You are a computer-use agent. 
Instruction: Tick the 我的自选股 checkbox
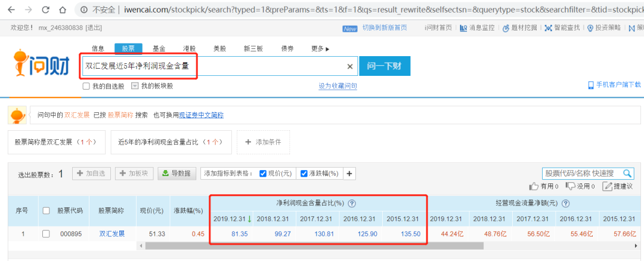click(x=86, y=86)
